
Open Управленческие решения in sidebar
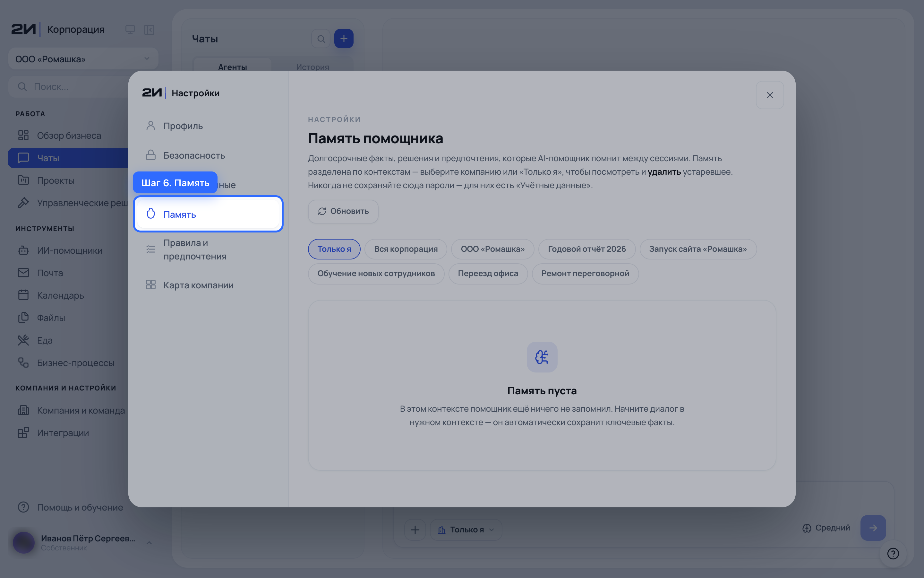(69, 203)
